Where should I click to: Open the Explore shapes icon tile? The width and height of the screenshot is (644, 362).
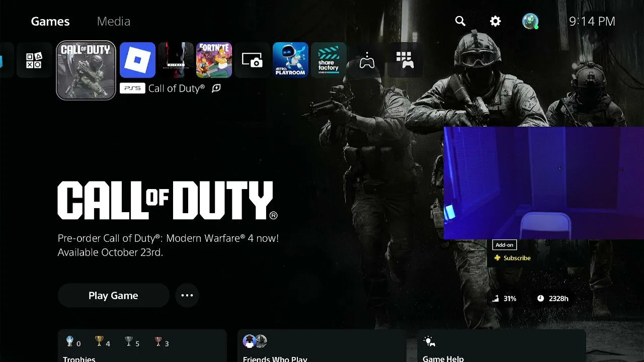click(34, 60)
